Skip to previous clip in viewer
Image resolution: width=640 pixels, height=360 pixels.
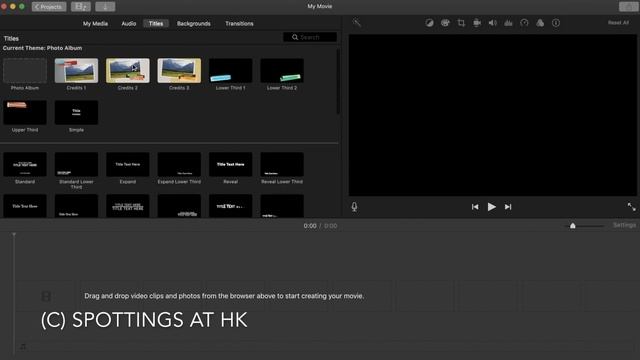pos(475,207)
